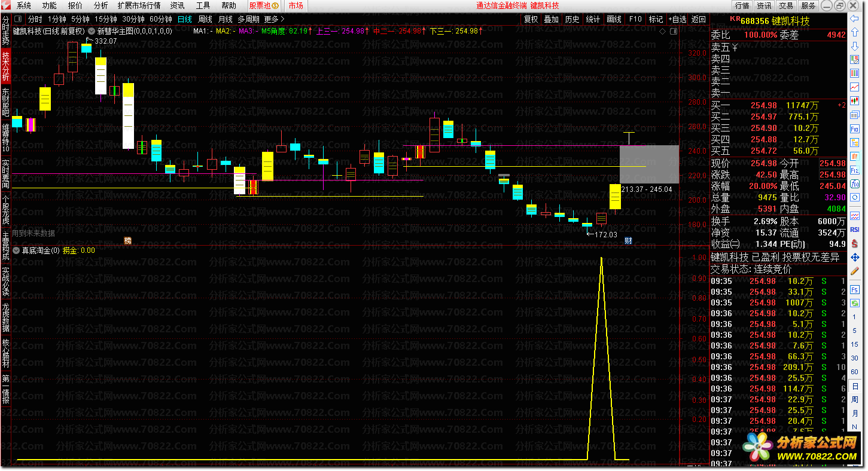The image size is (868, 471).
Task: Select 周线 weekly period
Action: tap(205, 19)
